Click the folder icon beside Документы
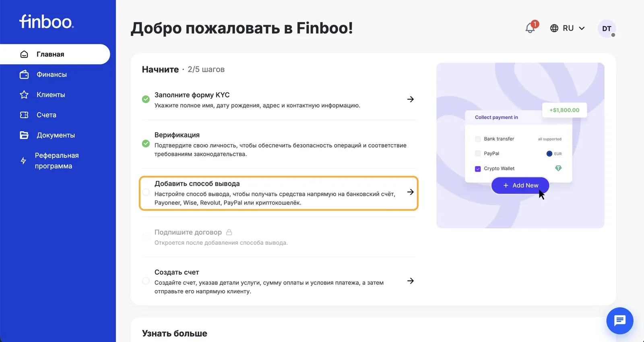This screenshot has height=342, width=644. pyautogui.click(x=24, y=135)
